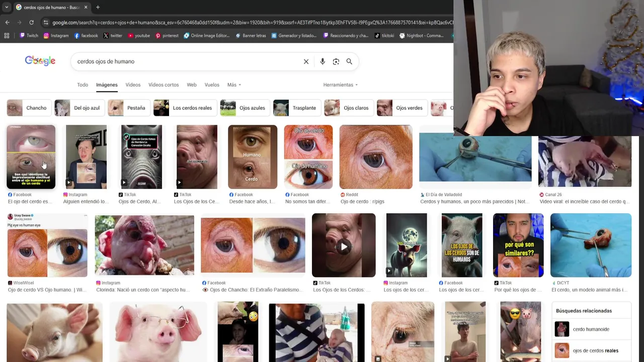
Task: Open the Videos cortos tab
Action: [164, 84]
